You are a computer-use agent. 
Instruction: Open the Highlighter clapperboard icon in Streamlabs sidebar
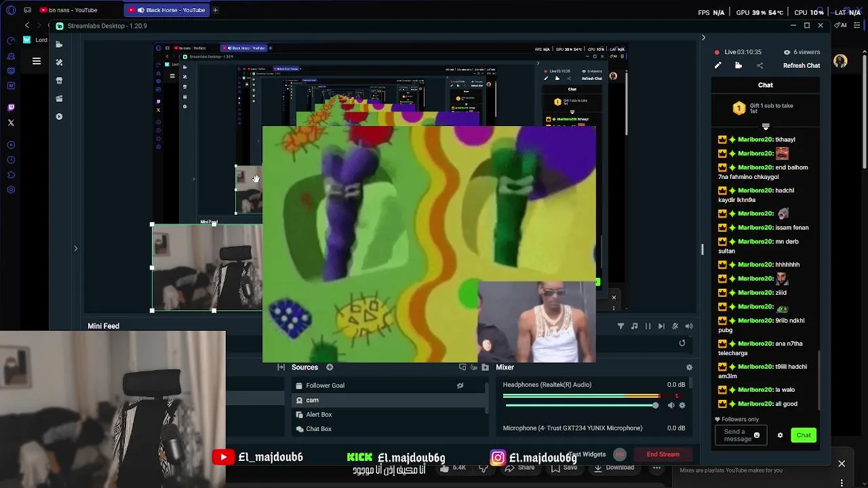pos(59,98)
